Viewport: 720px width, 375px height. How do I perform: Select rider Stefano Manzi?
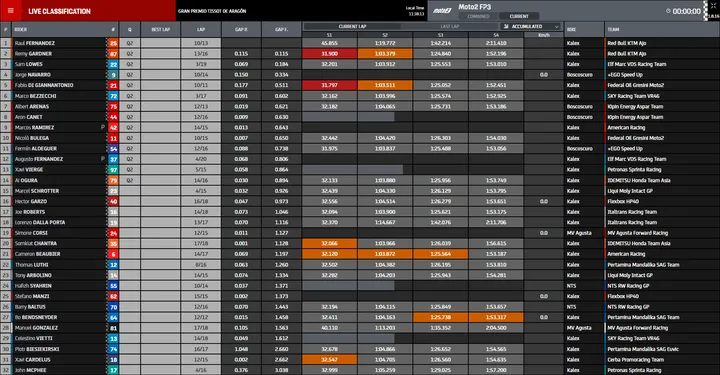[32, 297]
